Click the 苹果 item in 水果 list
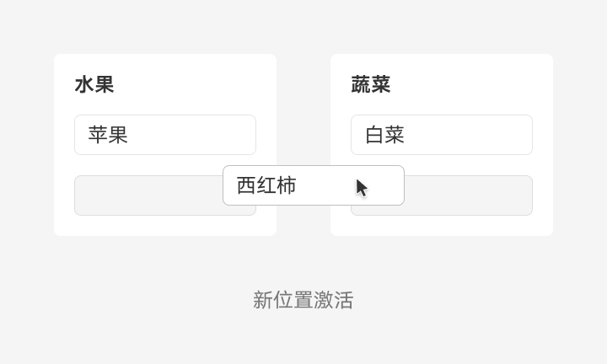The height and width of the screenshot is (364, 607). click(164, 135)
